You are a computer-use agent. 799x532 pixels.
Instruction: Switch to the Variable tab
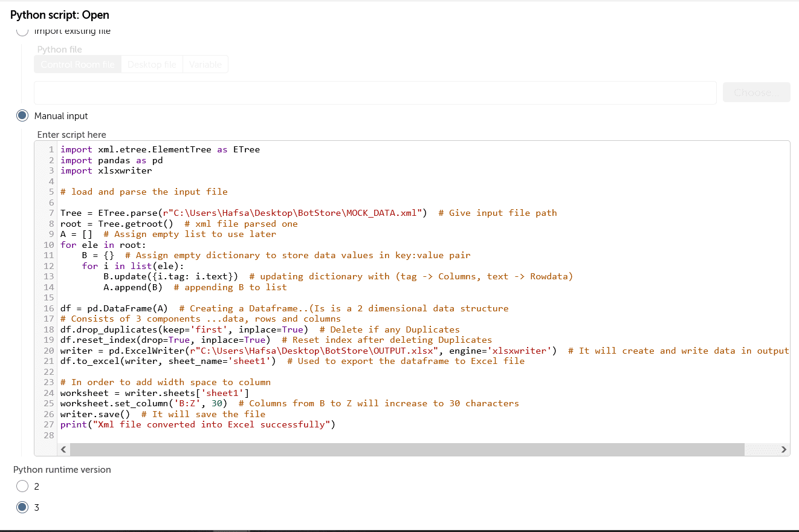205,64
